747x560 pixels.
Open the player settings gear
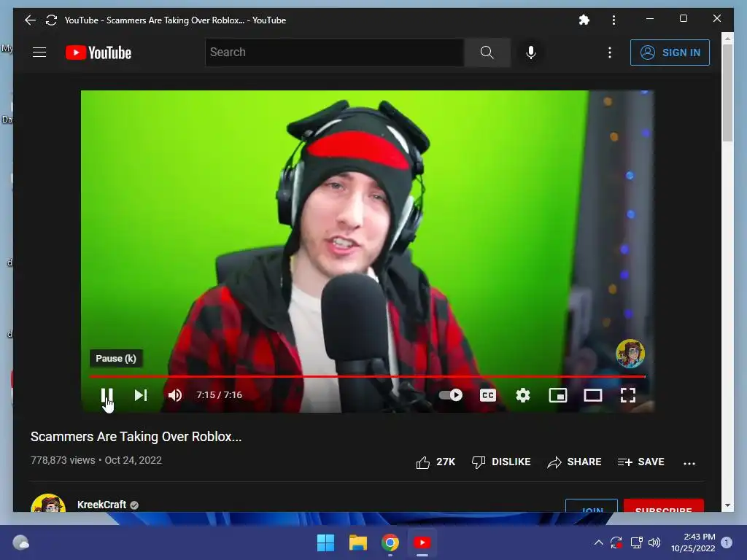click(523, 395)
